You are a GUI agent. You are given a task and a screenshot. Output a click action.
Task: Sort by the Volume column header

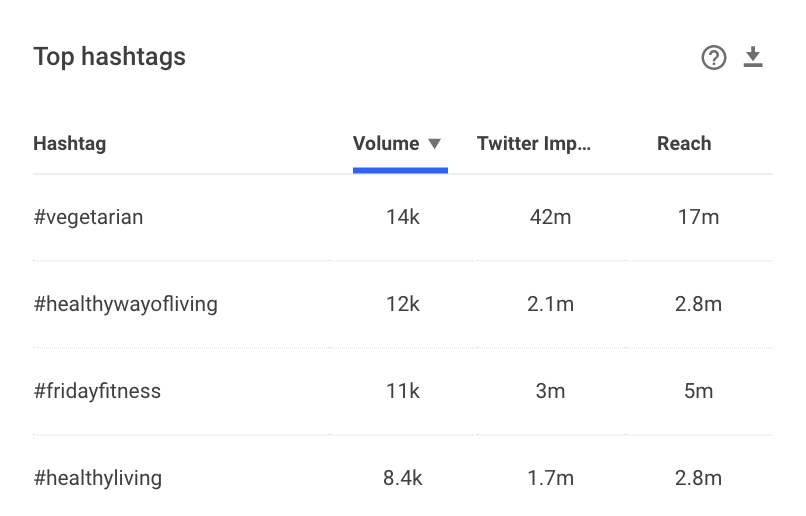pos(386,143)
